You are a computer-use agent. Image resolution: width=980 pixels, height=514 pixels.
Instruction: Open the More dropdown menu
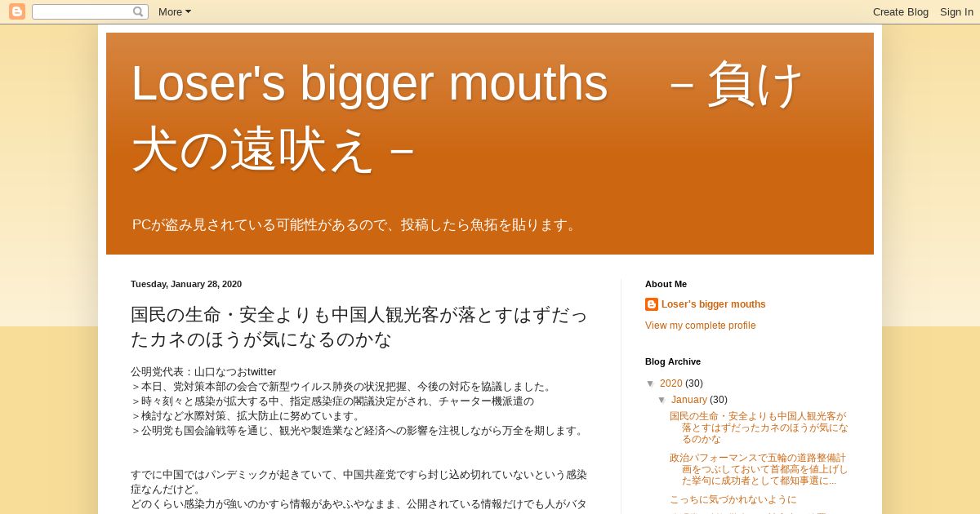[x=175, y=11]
